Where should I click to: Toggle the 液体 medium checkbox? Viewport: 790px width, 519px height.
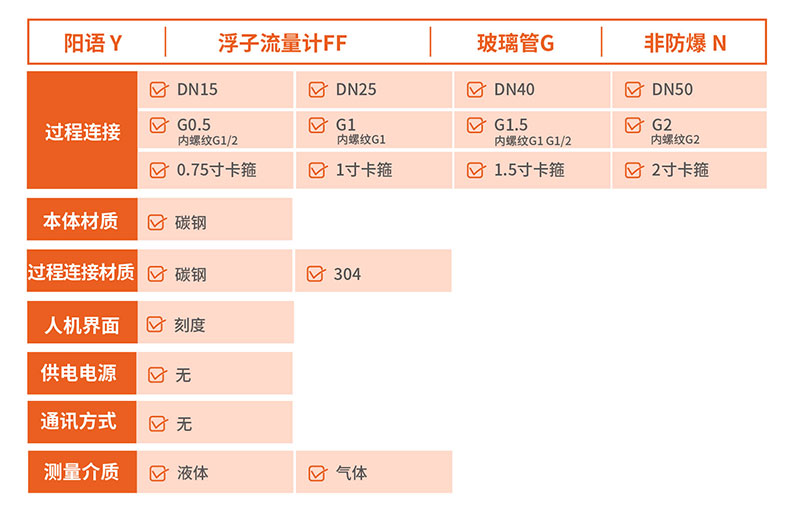tap(157, 473)
